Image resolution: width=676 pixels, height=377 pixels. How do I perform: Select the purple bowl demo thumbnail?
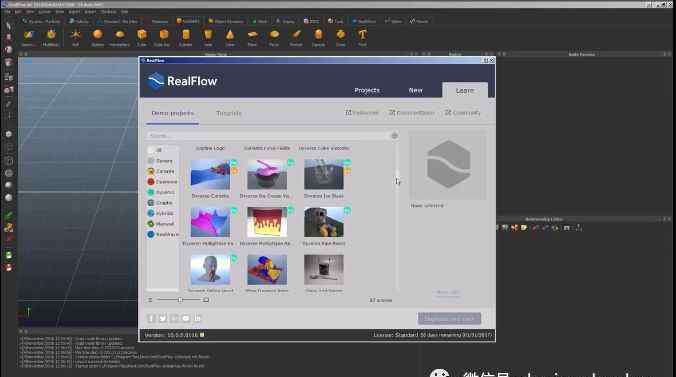267,174
